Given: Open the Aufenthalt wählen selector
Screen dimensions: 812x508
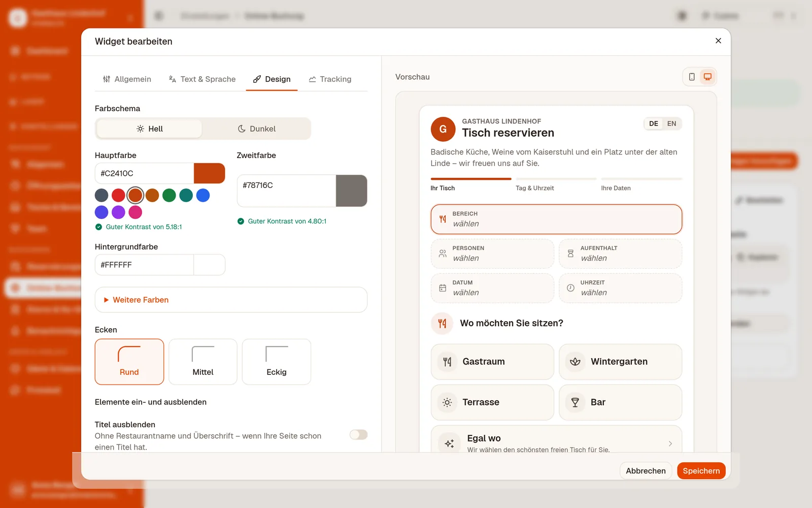Looking at the screenshot, I should point(620,253).
